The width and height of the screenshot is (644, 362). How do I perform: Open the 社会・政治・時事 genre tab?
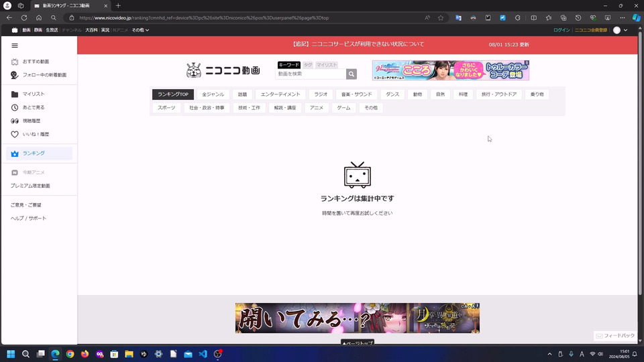[207, 108]
